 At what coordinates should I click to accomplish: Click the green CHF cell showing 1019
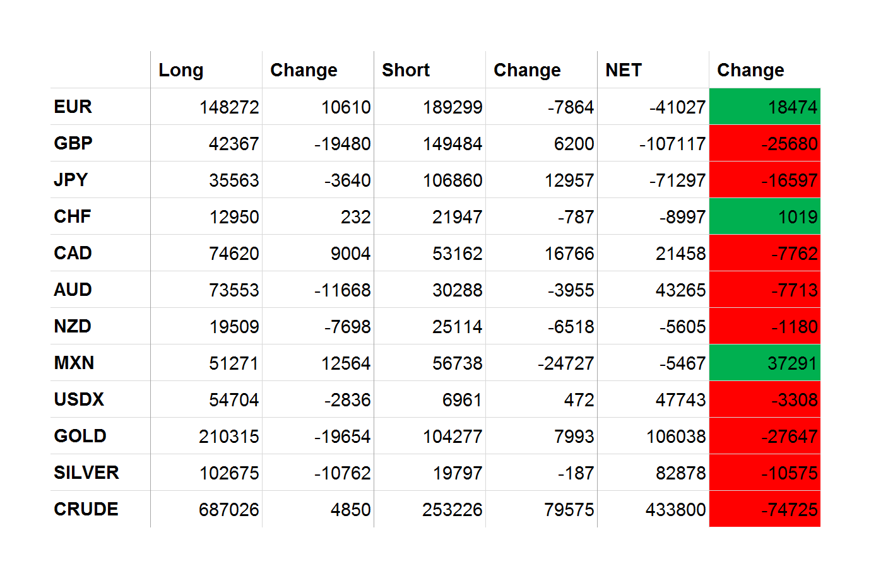coord(764,216)
